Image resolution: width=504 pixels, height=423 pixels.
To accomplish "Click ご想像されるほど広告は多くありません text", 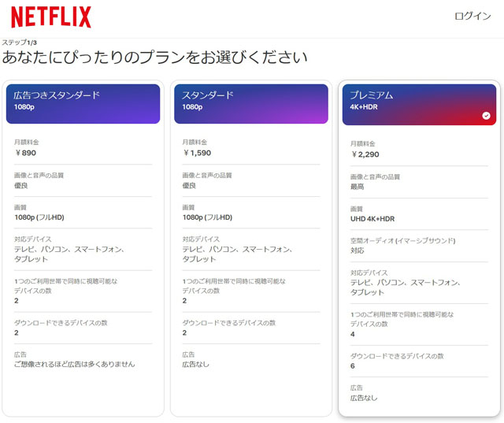I will pyautogui.click(x=75, y=364).
